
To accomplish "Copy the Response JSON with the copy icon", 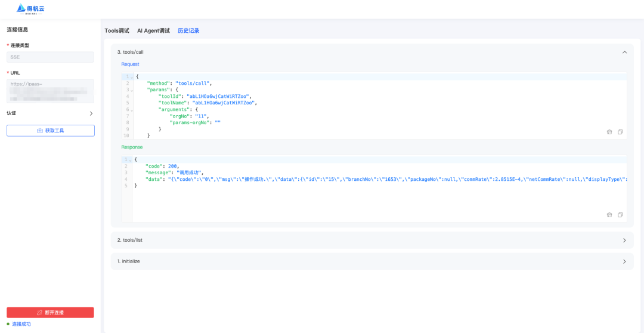I will point(620,215).
